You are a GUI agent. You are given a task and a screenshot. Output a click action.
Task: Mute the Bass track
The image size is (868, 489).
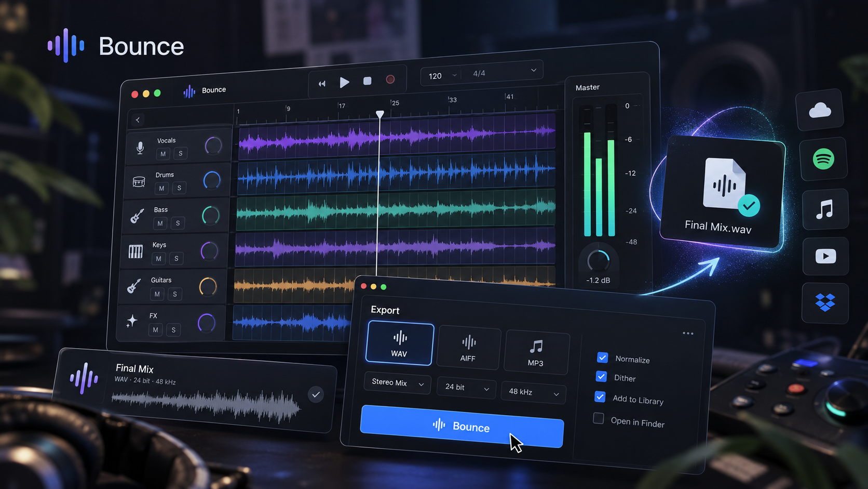(x=160, y=223)
